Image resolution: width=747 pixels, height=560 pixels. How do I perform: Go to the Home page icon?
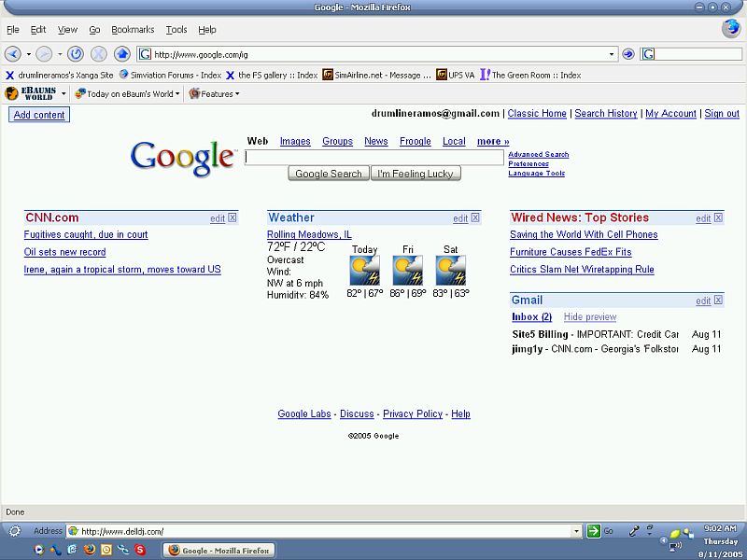pos(121,54)
